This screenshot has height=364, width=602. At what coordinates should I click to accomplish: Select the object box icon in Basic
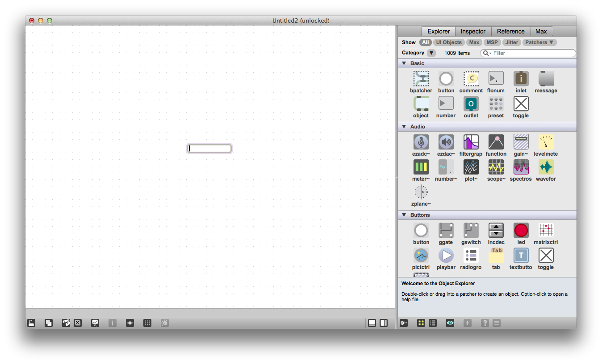pos(421,104)
